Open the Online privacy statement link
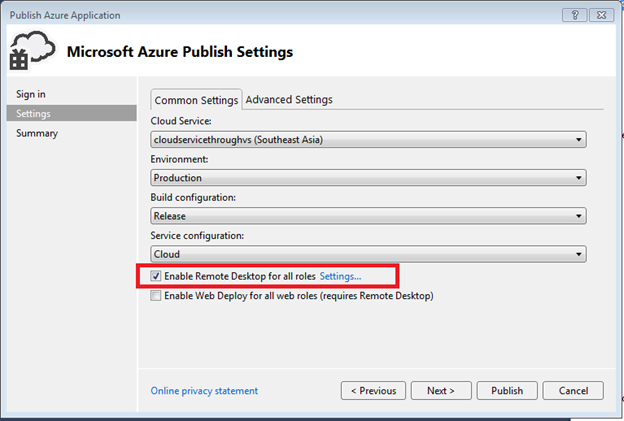The image size is (624, 421). click(204, 391)
